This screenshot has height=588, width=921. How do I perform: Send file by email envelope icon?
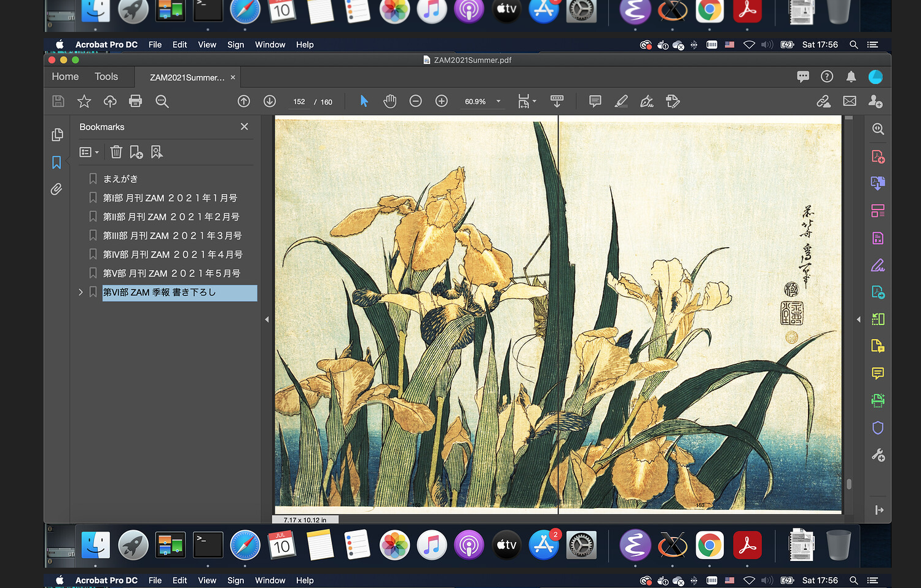click(850, 101)
